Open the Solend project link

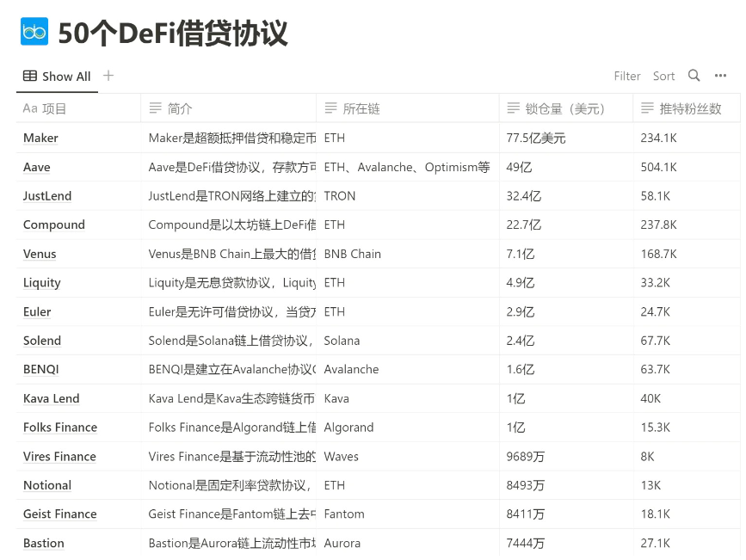pos(42,341)
